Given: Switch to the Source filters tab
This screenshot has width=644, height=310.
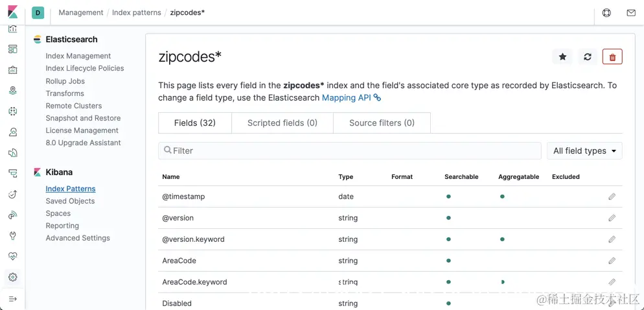Looking at the screenshot, I should click(x=382, y=123).
